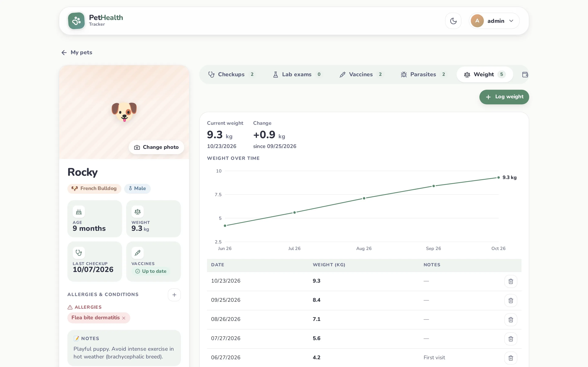Image resolution: width=588 pixels, height=367 pixels.
Task: Delete the 08/26/2026 weight row
Action: coord(510,320)
